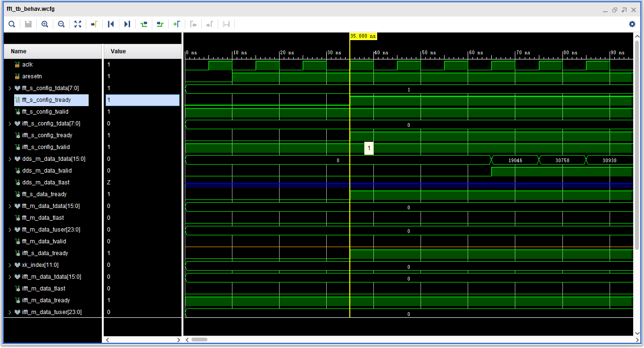Click the next marker icon
The height and width of the screenshot is (348, 644).
click(210, 24)
